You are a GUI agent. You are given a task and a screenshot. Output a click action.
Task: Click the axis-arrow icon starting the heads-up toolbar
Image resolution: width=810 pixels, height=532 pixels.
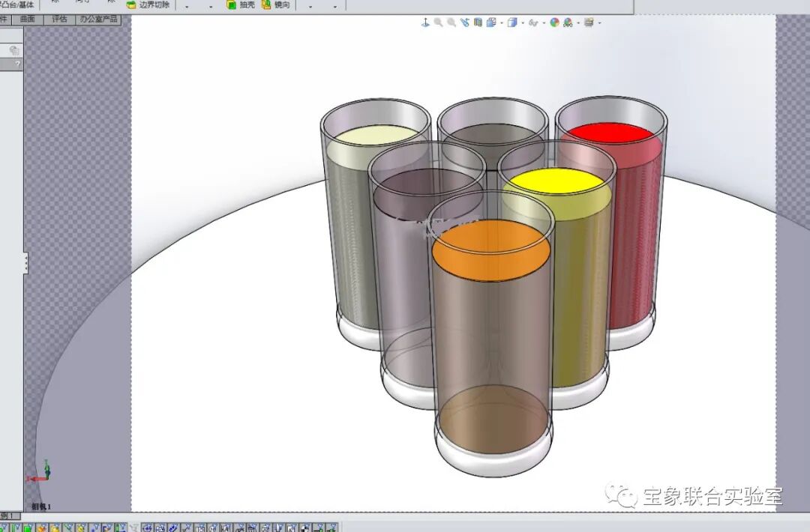pos(425,22)
